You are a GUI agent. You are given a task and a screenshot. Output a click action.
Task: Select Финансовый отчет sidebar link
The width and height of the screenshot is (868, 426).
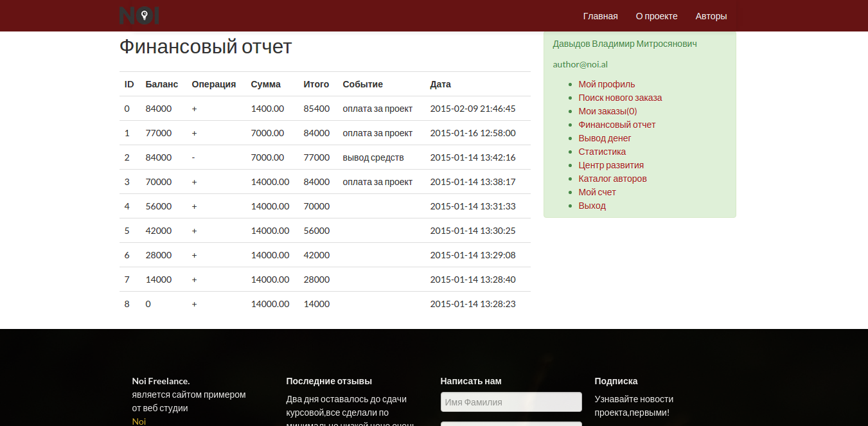pos(617,125)
